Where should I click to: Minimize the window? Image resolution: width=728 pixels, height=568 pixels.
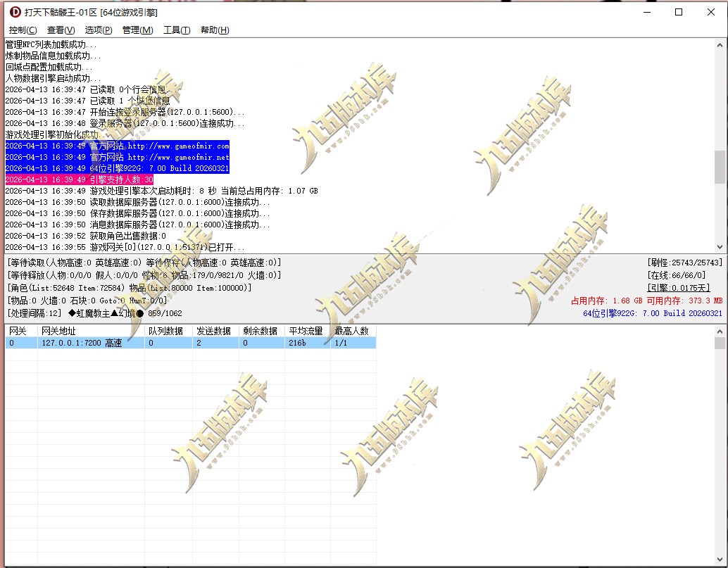[647, 12]
